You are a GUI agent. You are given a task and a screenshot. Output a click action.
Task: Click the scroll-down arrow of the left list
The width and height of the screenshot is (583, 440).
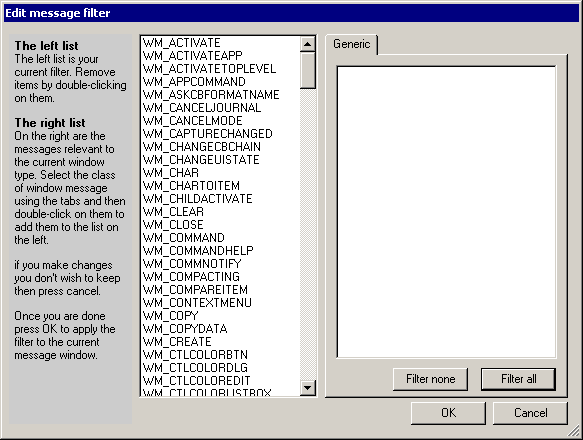(307, 388)
